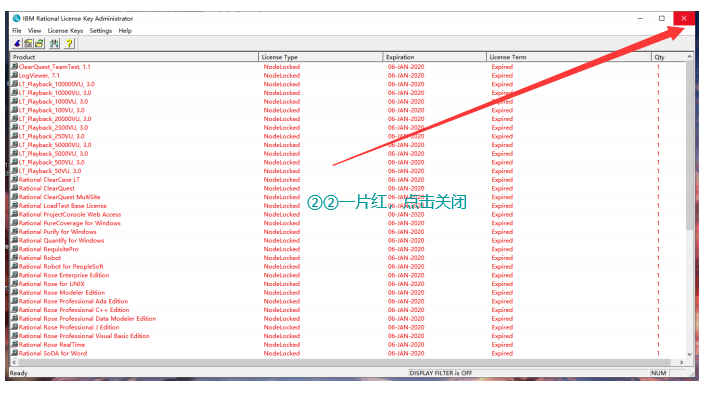Image resolution: width=706 pixels, height=398 pixels.
Task: Open the File menu
Action: (17, 31)
